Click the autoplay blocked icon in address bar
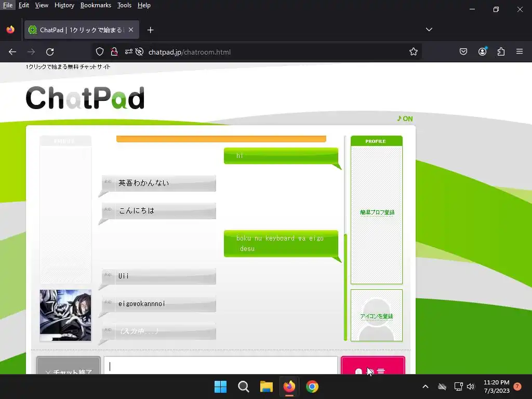Screen dimensions: 532x399 [139, 52]
